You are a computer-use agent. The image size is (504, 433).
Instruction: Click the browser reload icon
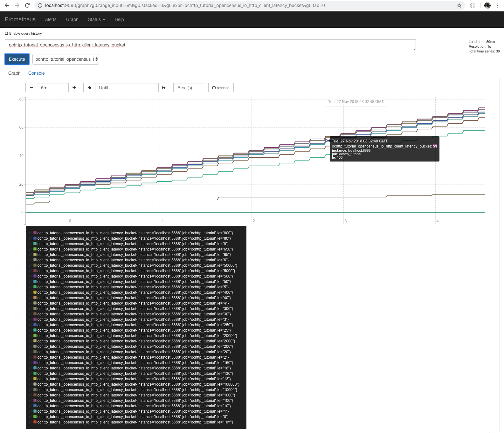coord(27,5)
